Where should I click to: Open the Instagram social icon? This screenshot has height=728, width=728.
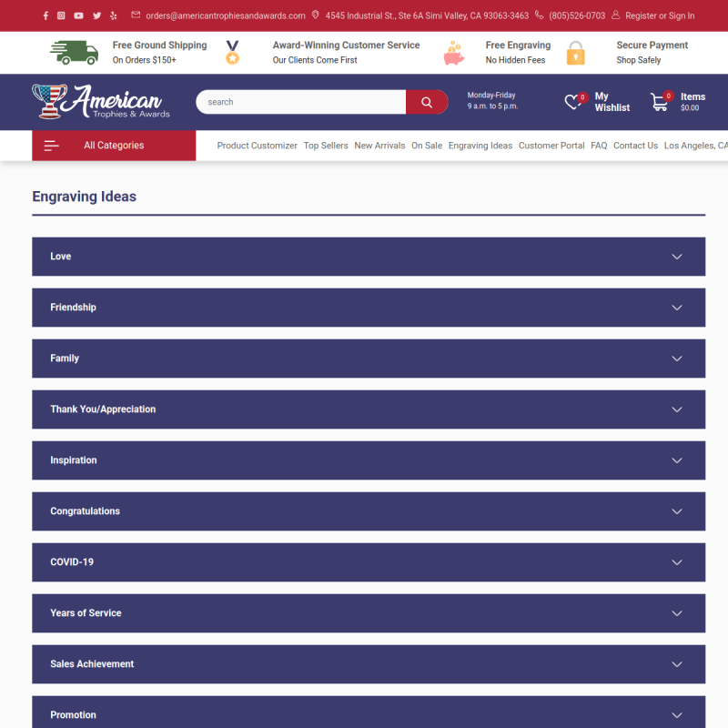coord(61,15)
